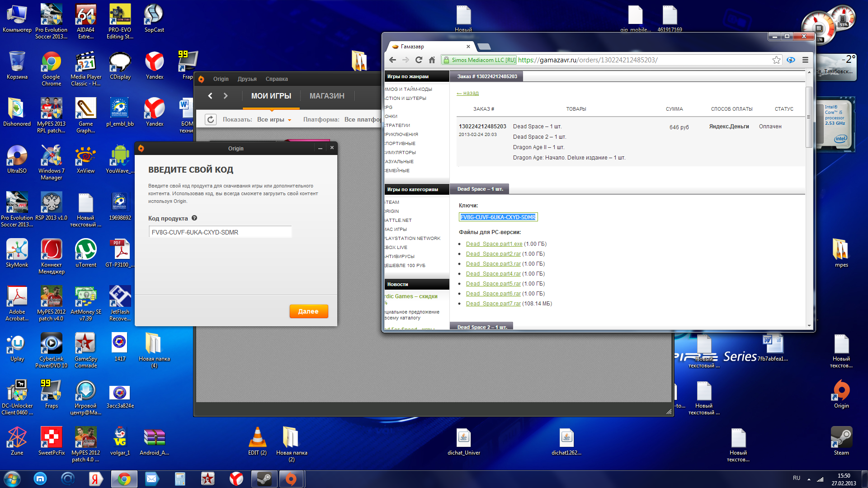Click Origin forward navigation arrow

226,96
